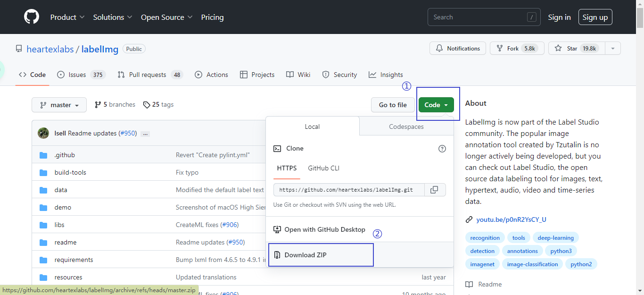This screenshot has height=295, width=644.
Task: Switch to the Codespaces tab
Action: pyautogui.click(x=406, y=126)
